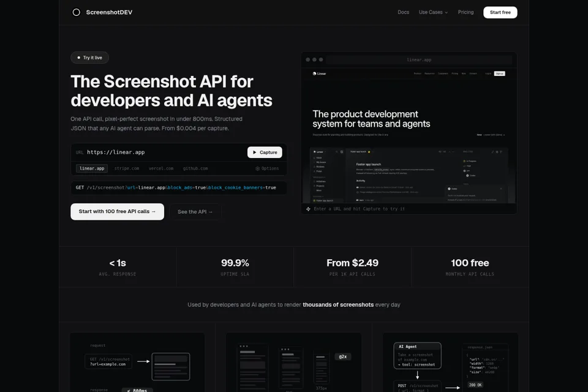
Task: Open the ScreenshotDEV home link text
Action: 109,12
